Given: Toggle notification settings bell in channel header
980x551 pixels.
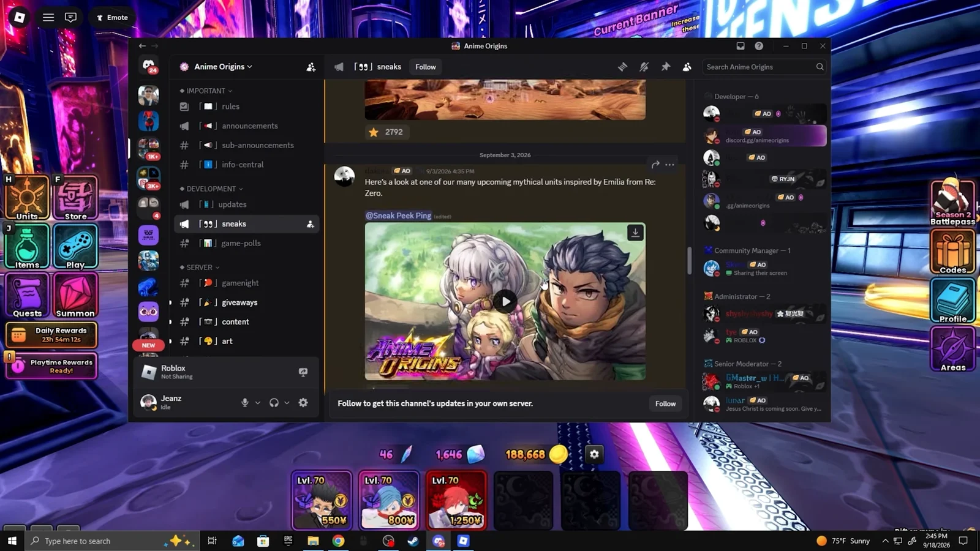Looking at the screenshot, I should tap(644, 67).
